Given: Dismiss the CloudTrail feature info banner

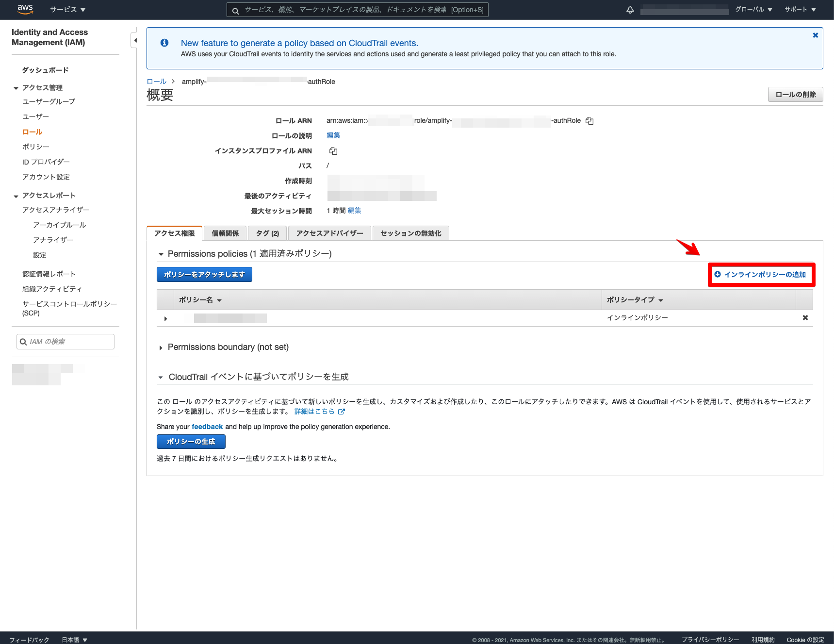Looking at the screenshot, I should pos(816,35).
